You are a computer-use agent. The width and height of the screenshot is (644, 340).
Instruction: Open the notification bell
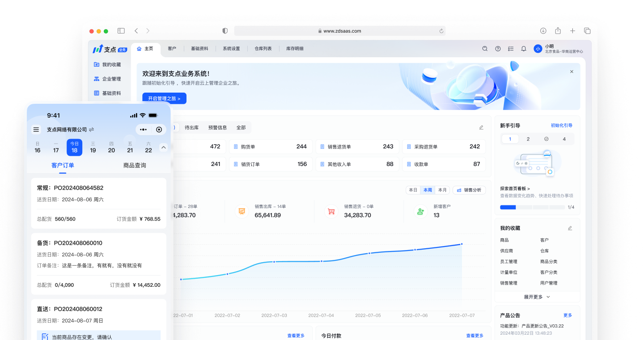click(524, 49)
